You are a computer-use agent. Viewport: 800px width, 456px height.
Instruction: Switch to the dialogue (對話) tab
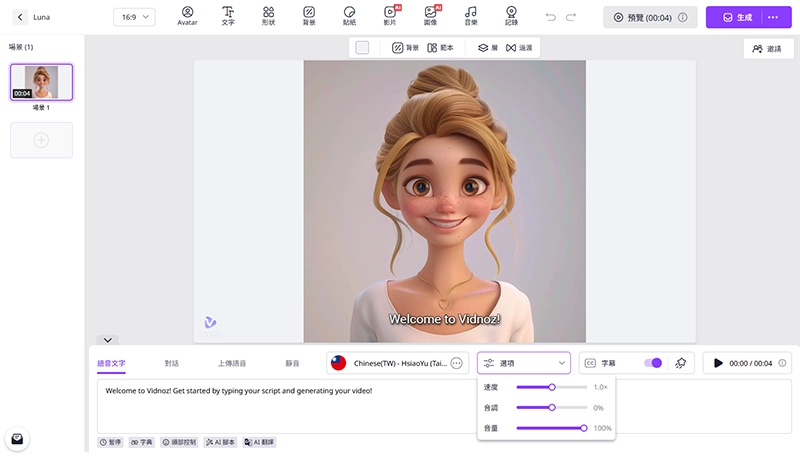171,363
